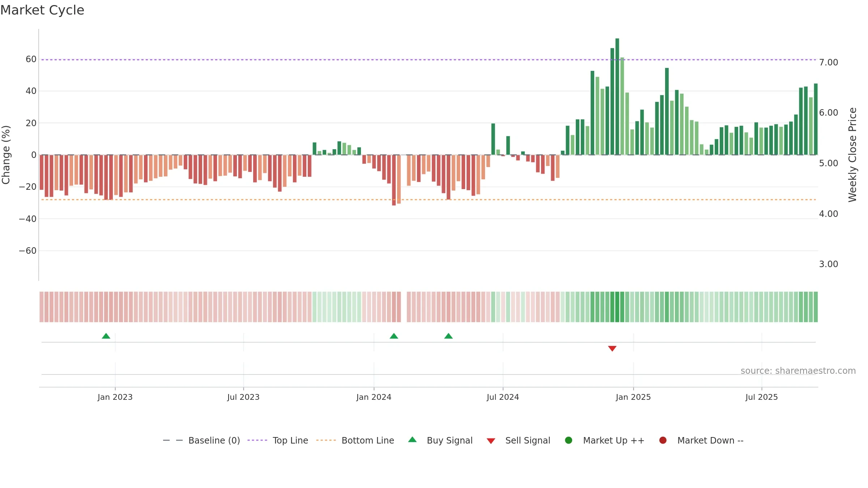This screenshot has height=488, width=868.
Task: Click the dark red Market Down legend dot
Action: tap(663, 440)
